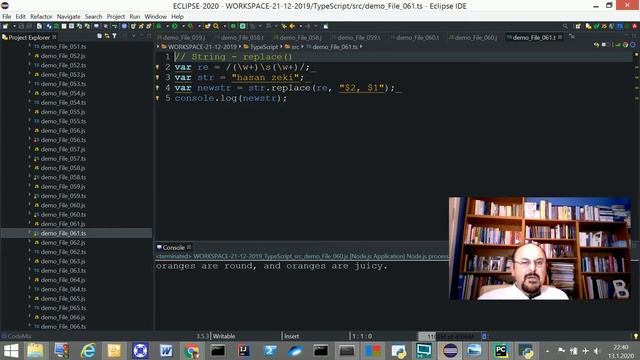Viewport: 640px width, 360px height.
Task: Click the 1:1:0 cursor position status
Action: click(x=362, y=336)
